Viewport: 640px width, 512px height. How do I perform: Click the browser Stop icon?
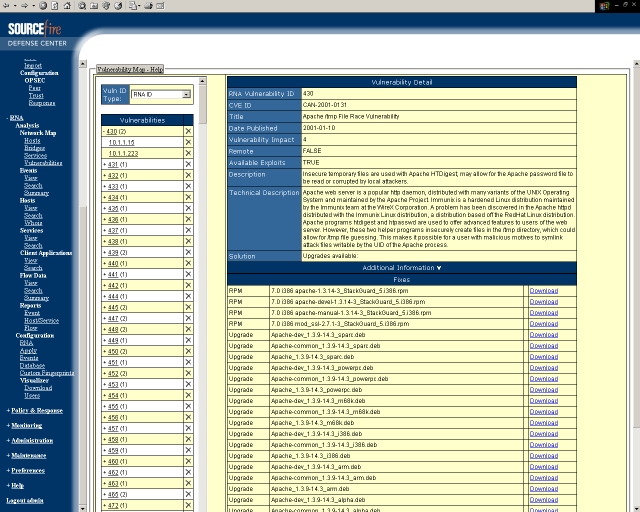pyautogui.click(x=43, y=6)
